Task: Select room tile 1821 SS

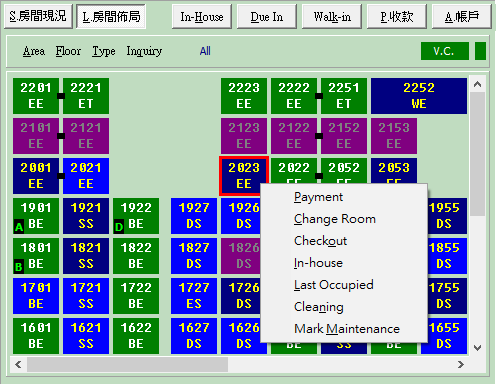Action: coord(86,256)
